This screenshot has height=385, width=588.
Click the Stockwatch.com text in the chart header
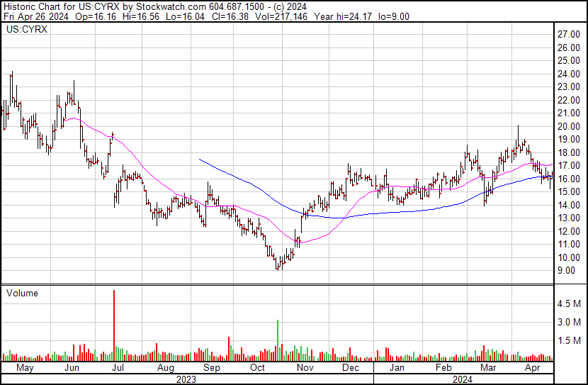171,7
